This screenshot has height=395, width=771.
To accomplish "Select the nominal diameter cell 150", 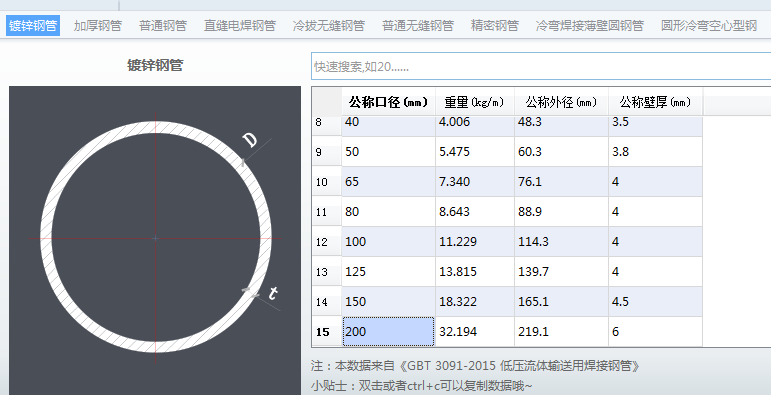I will click(x=388, y=302).
